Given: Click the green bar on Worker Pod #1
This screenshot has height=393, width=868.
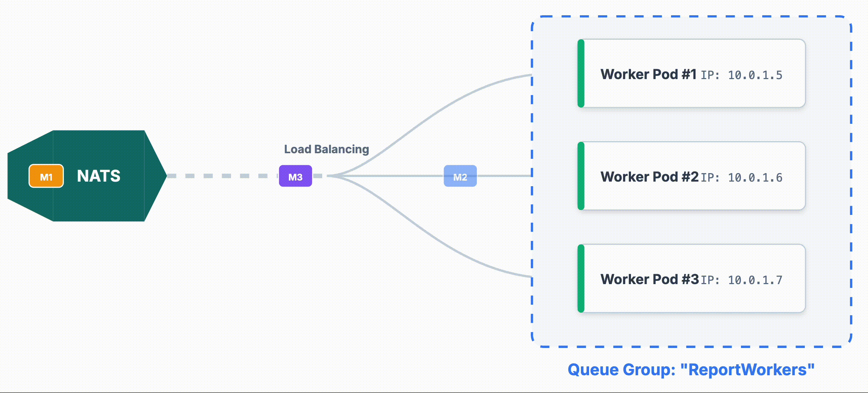Looking at the screenshot, I should point(581,73).
